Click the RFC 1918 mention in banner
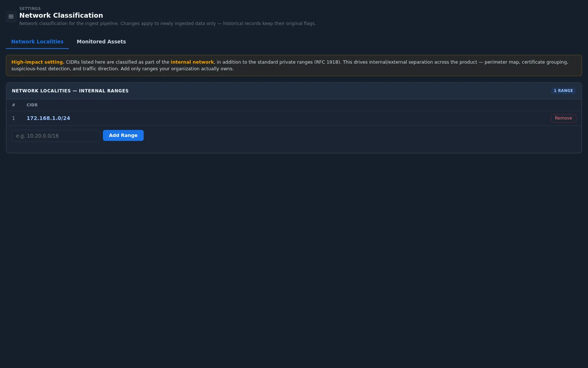The image size is (588, 368). 327,62
